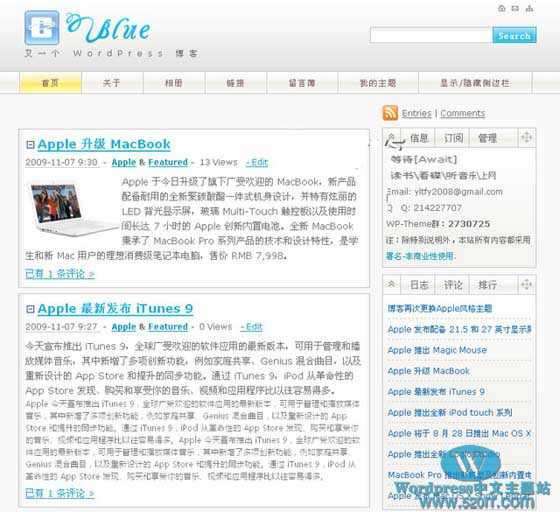
Task: Click the move handle icon on info widget
Action: click(x=526, y=137)
